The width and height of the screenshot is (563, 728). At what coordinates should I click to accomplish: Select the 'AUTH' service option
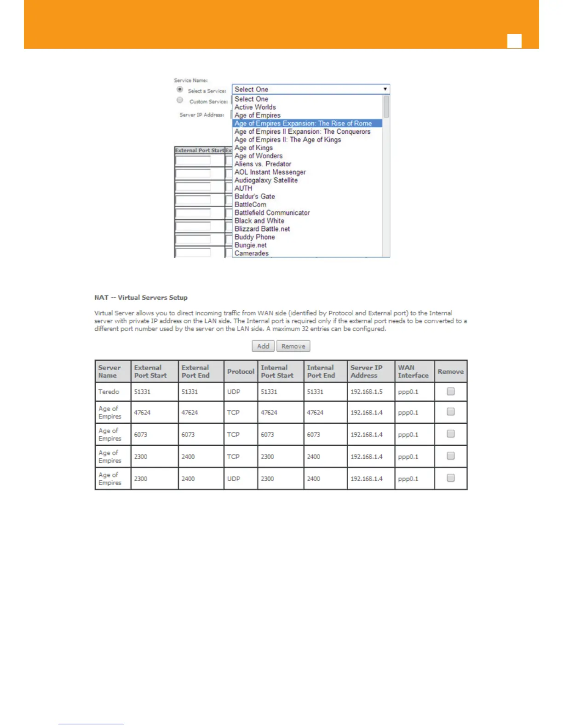point(243,188)
